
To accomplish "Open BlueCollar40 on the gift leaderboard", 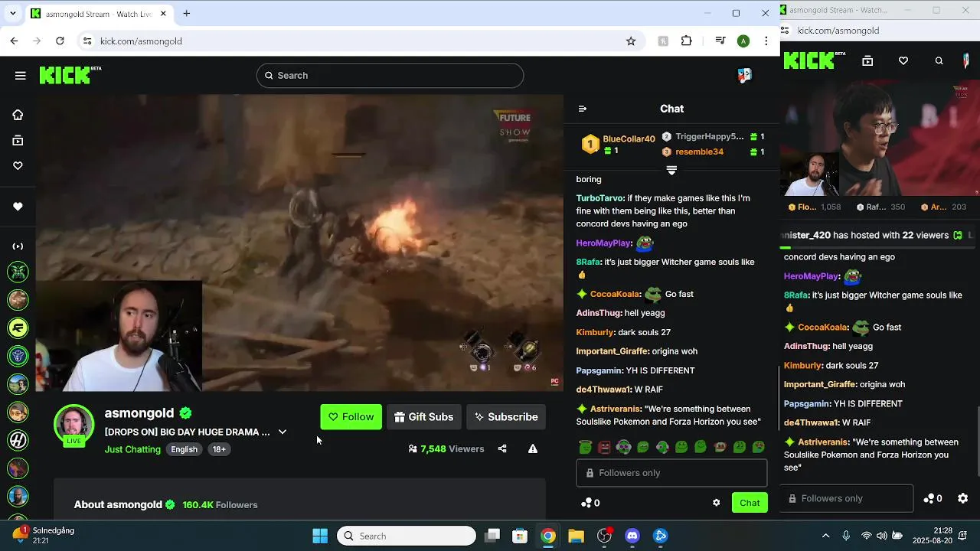I will point(629,139).
